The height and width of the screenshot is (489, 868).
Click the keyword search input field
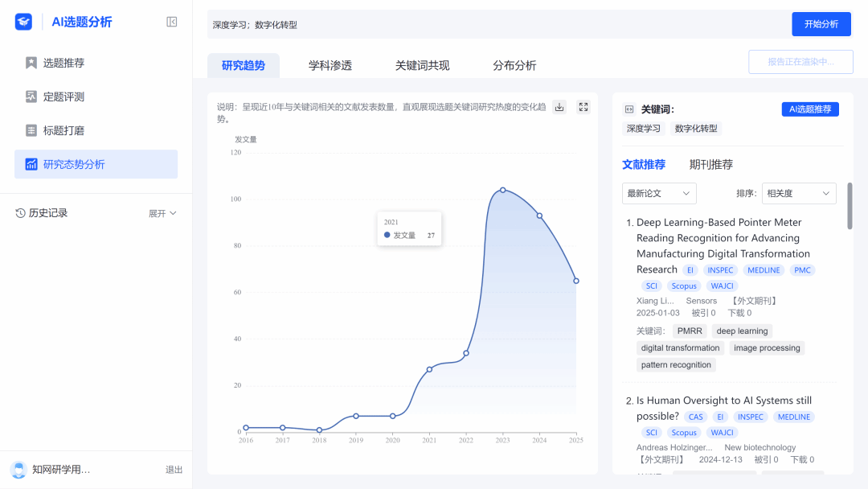click(x=494, y=24)
